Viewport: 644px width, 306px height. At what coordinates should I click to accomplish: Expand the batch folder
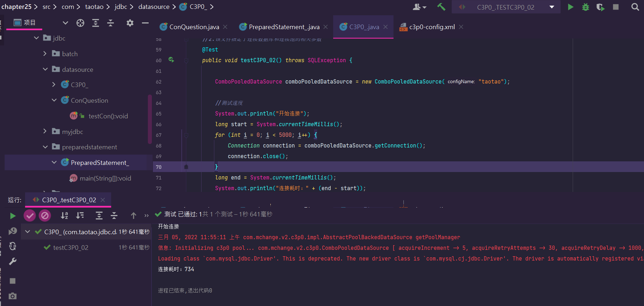tap(45, 53)
